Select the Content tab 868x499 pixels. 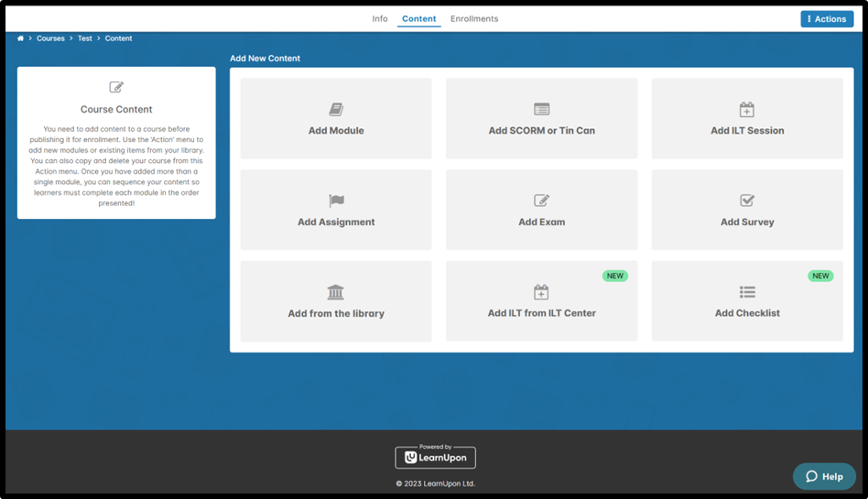pyautogui.click(x=419, y=19)
